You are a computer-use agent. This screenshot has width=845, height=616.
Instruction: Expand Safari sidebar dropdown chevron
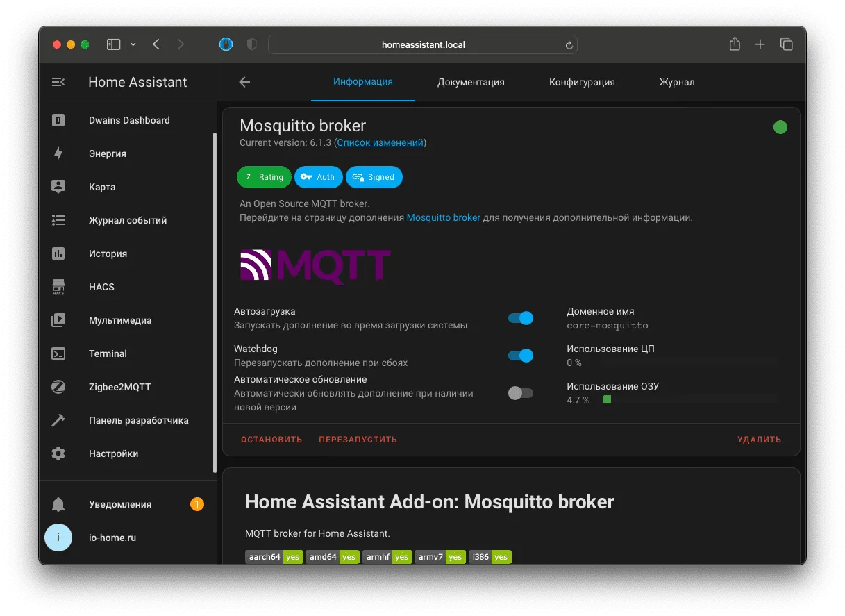[x=133, y=44]
